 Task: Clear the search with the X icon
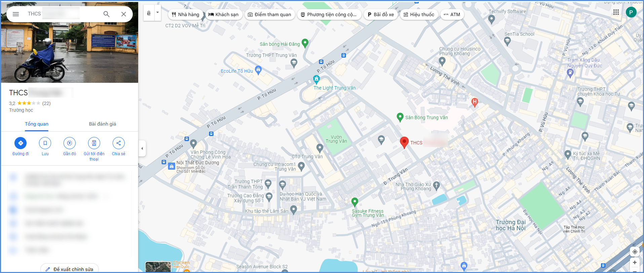pyautogui.click(x=124, y=14)
